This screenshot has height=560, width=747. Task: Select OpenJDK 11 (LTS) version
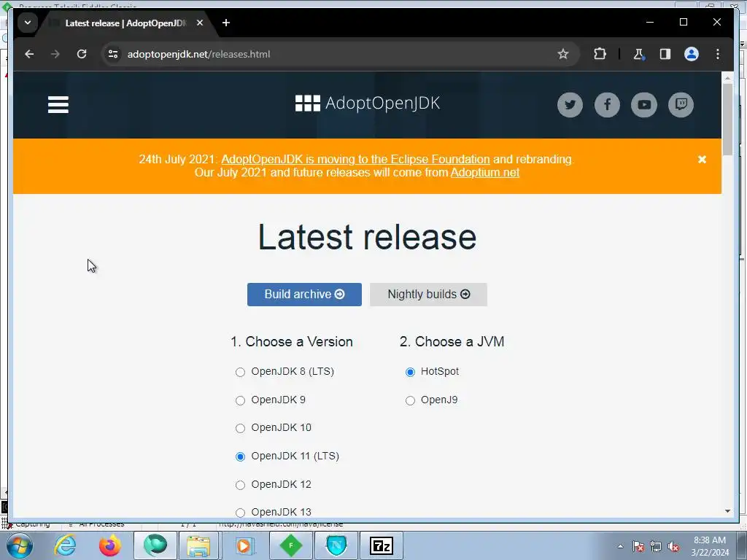[240, 456]
